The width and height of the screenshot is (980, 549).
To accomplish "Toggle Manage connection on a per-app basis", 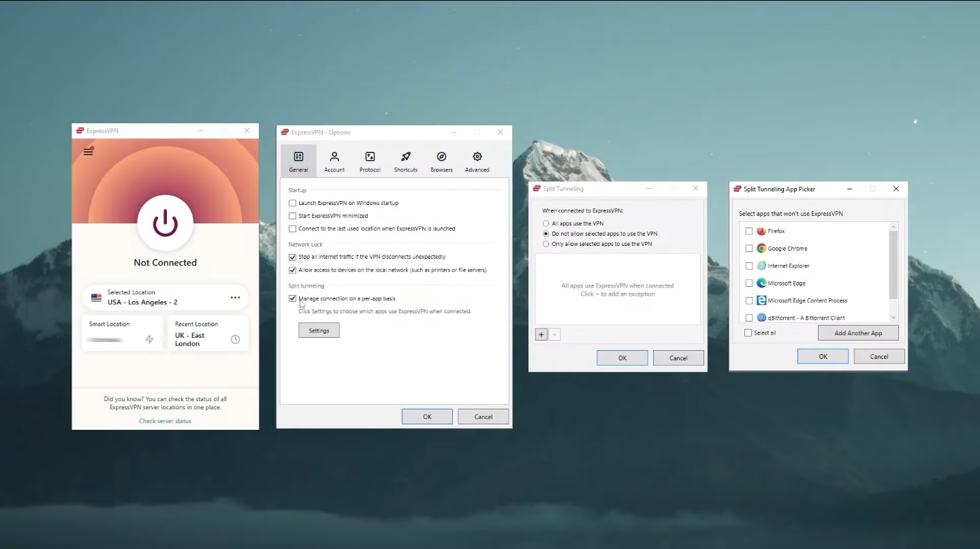I will click(x=292, y=298).
